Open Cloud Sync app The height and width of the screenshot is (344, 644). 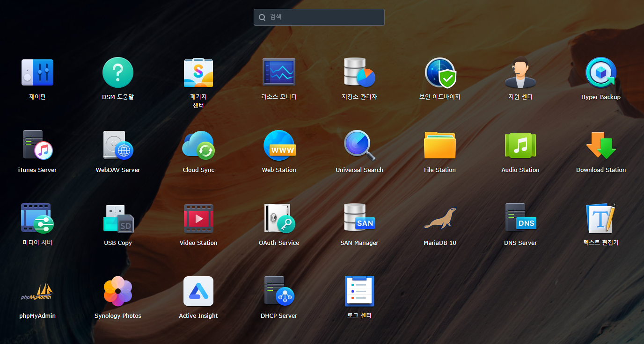point(198,145)
